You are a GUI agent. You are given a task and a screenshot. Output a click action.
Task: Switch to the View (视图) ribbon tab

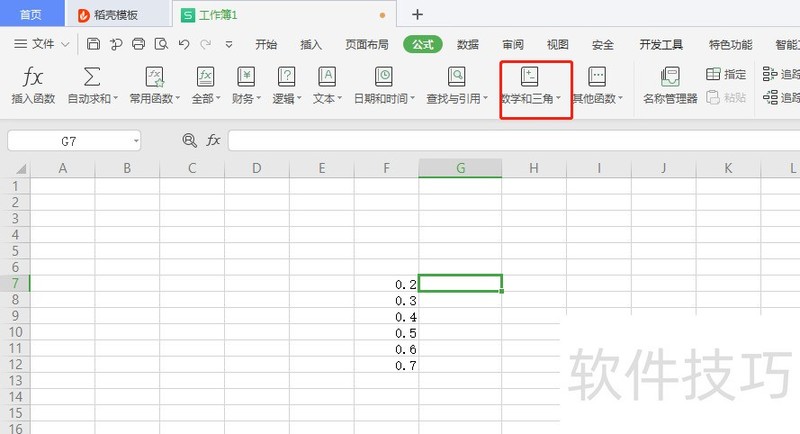tap(558, 45)
